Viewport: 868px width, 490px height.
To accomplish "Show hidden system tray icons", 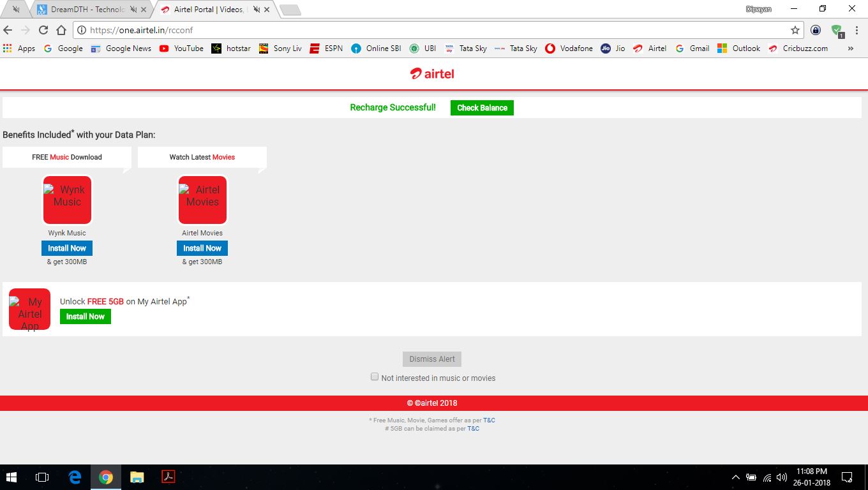I will (735, 477).
